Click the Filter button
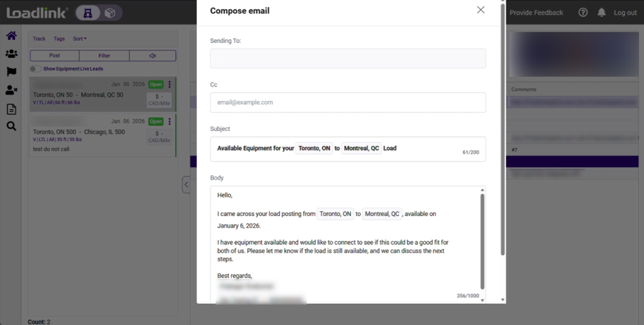644x325 pixels. pos(104,56)
